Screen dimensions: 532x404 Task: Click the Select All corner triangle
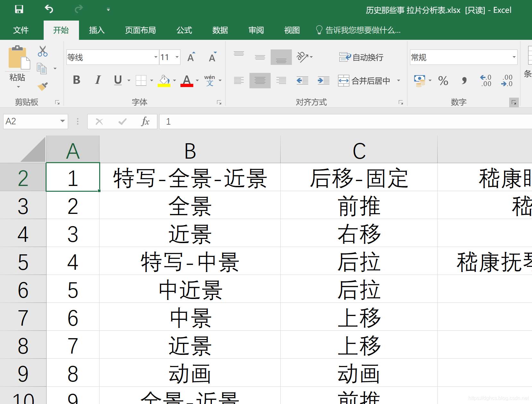[33, 150]
